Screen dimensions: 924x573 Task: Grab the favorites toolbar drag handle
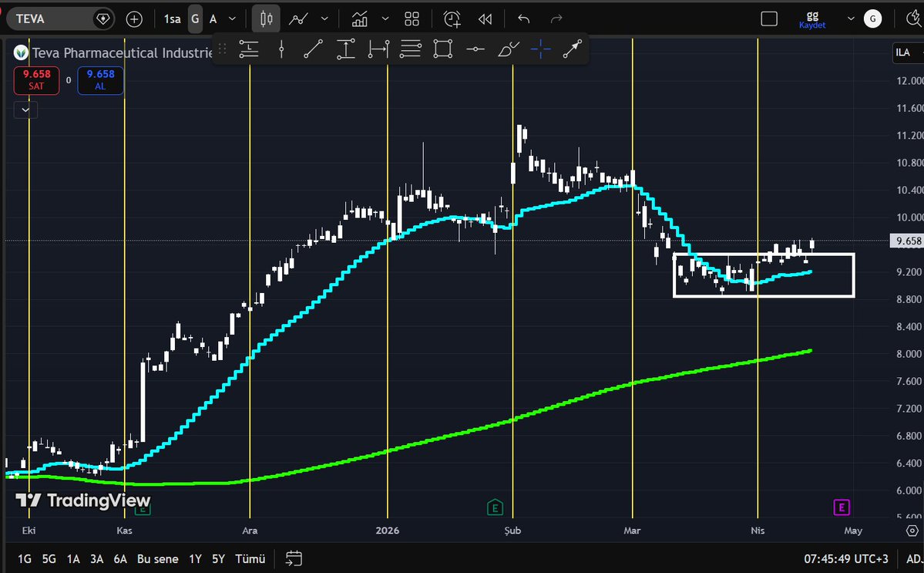click(222, 49)
